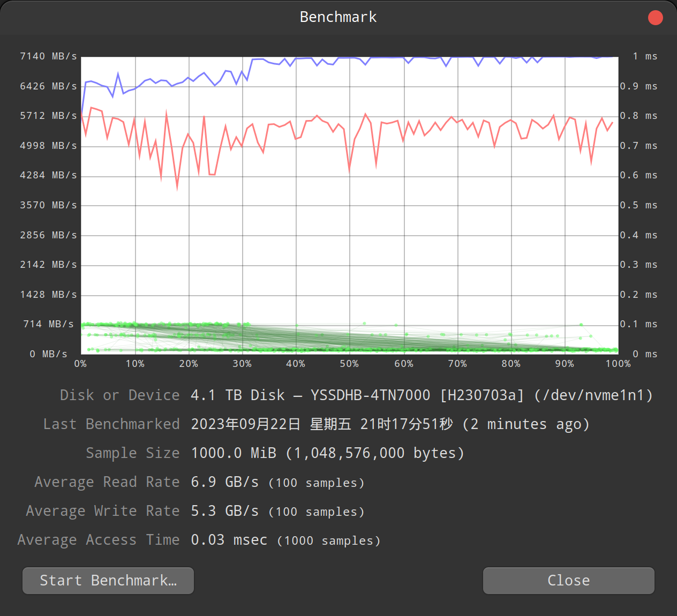Click the '5712 MB/s' axis label
The height and width of the screenshot is (616, 677).
48,116
